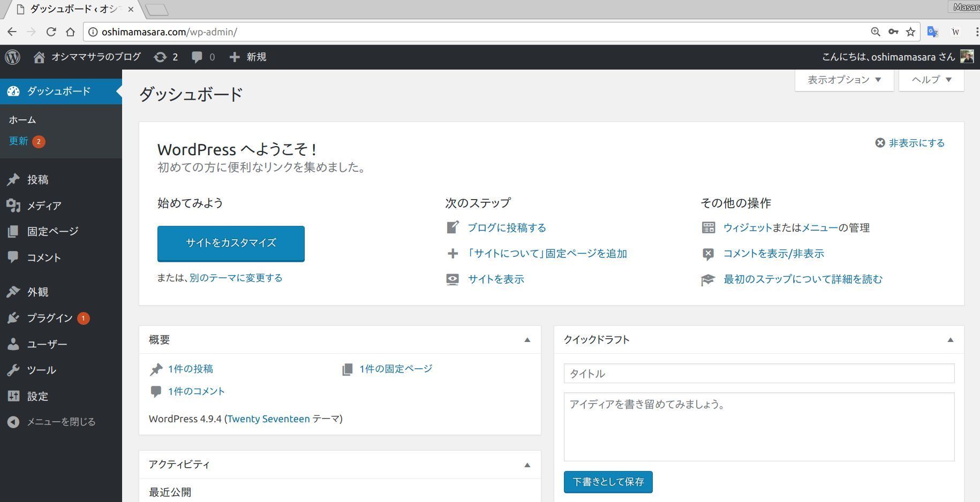
Task: Open Twenty Seventeen theme link
Action: (x=268, y=419)
